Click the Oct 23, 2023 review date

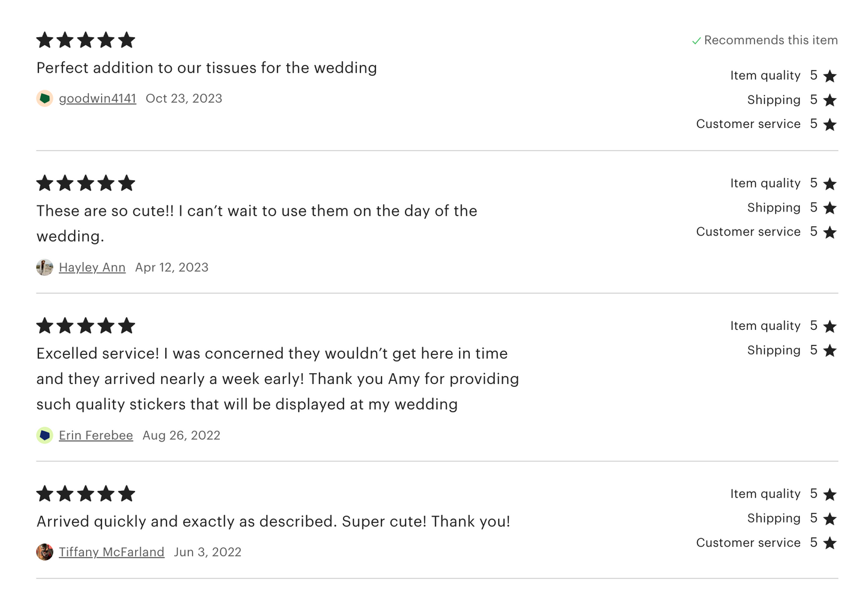point(184,99)
